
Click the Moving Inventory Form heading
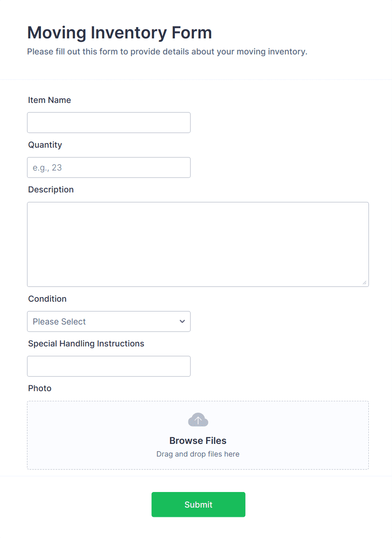coord(119,32)
